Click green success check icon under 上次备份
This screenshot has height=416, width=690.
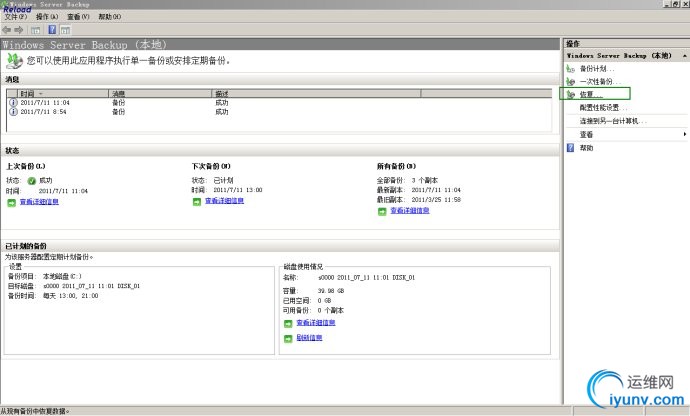click(32, 180)
